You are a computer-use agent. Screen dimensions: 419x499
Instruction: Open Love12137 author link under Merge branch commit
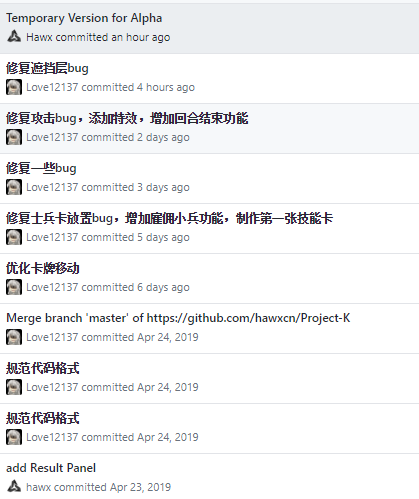(x=52, y=337)
